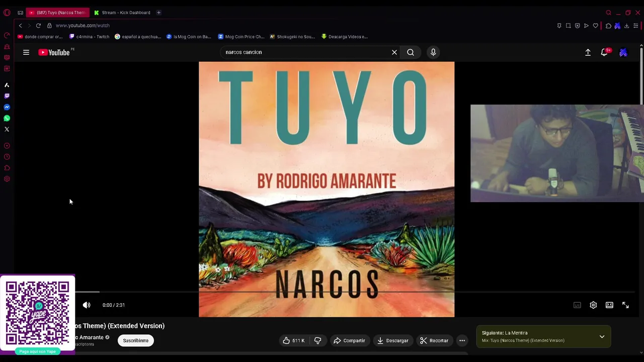Viewport: 644px width, 362px height.
Task: Open the more actions three-dot menu
Action: [462, 340]
